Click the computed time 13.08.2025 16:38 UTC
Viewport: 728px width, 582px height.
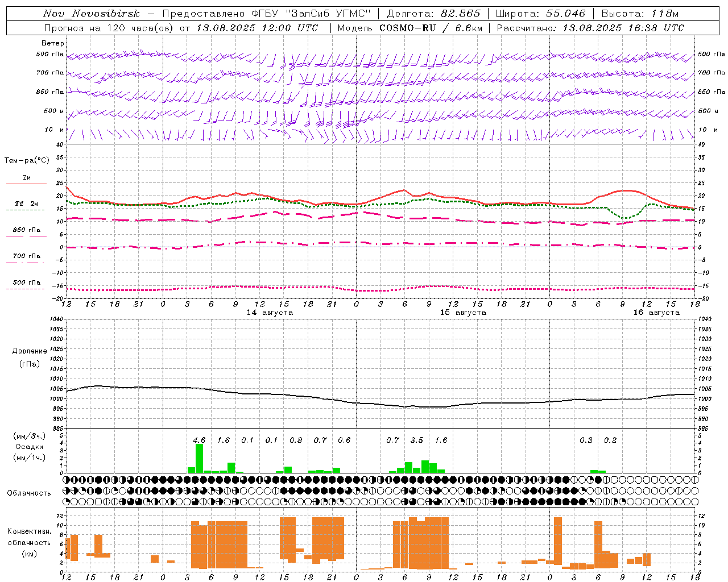[623, 28]
